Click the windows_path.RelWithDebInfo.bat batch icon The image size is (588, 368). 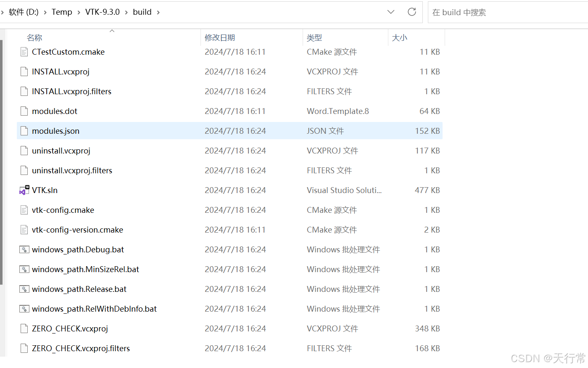[24, 309]
